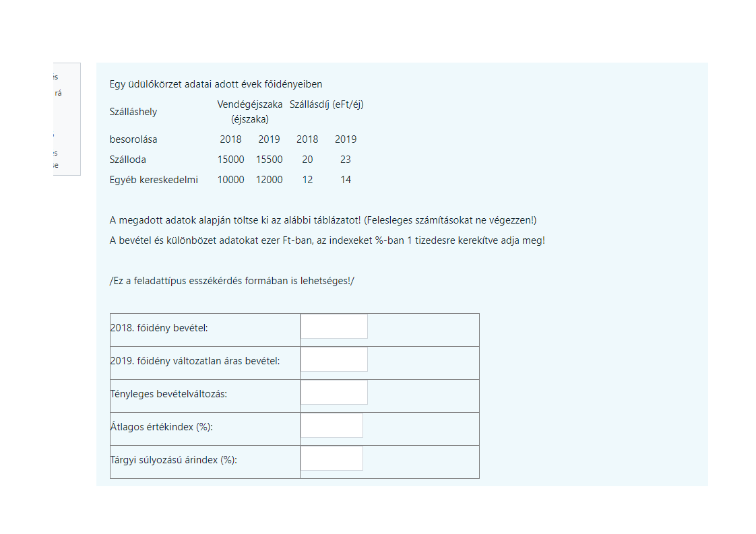The image size is (756, 534).
Task: Click the red 'rá' link in left sidebar
Action: [x=58, y=94]
